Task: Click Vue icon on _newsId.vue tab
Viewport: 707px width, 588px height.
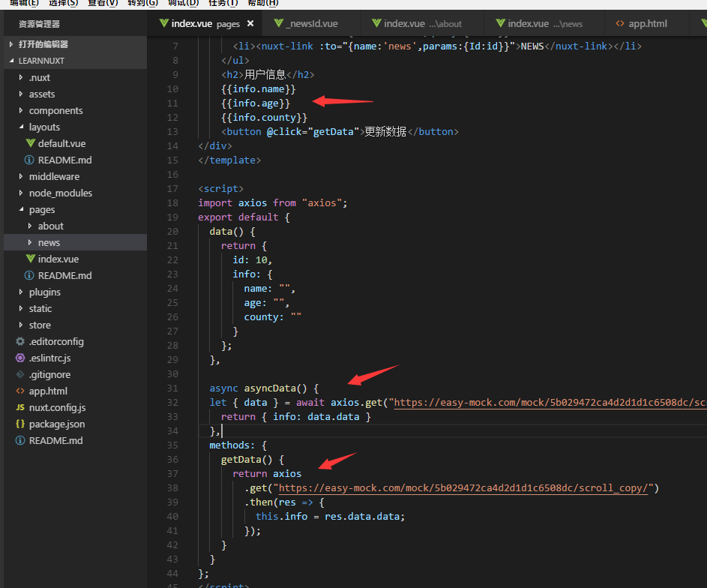Action: point(279,23)
